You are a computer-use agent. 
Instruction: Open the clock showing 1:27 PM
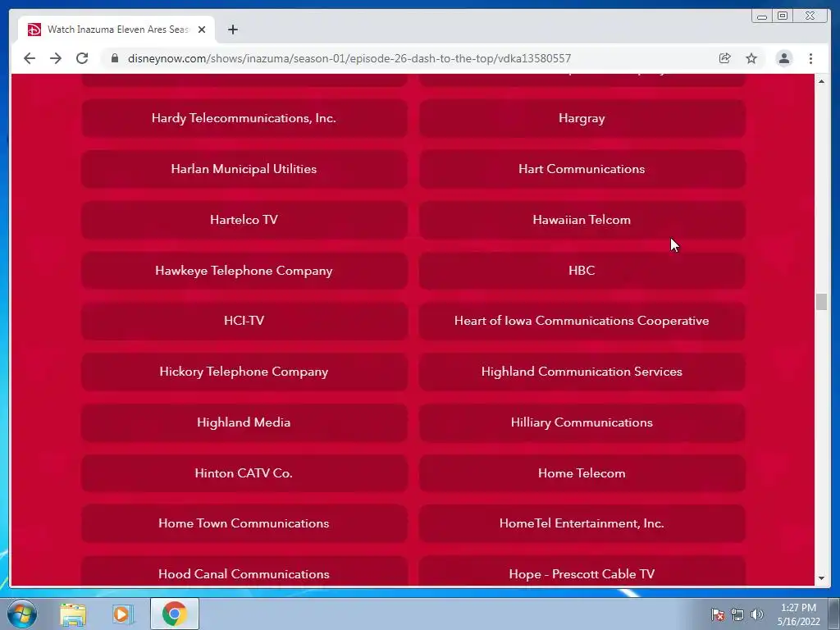tap(799, 614)
